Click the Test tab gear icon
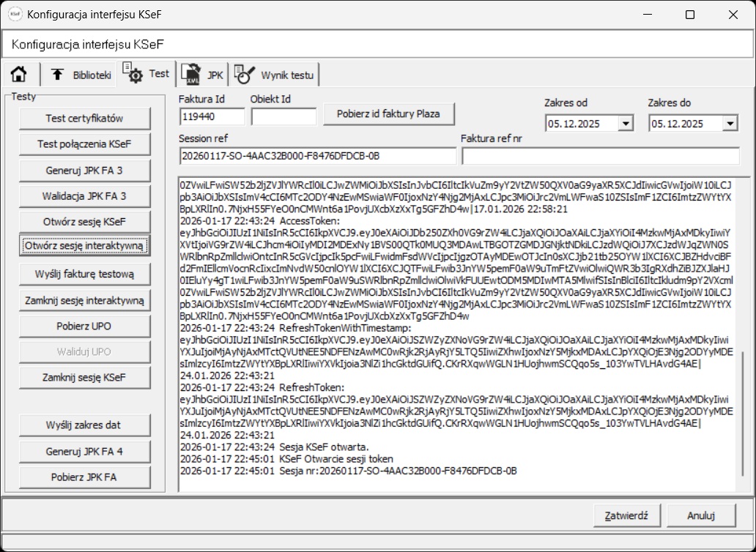 pyautogui.click(x=132, y=73)
